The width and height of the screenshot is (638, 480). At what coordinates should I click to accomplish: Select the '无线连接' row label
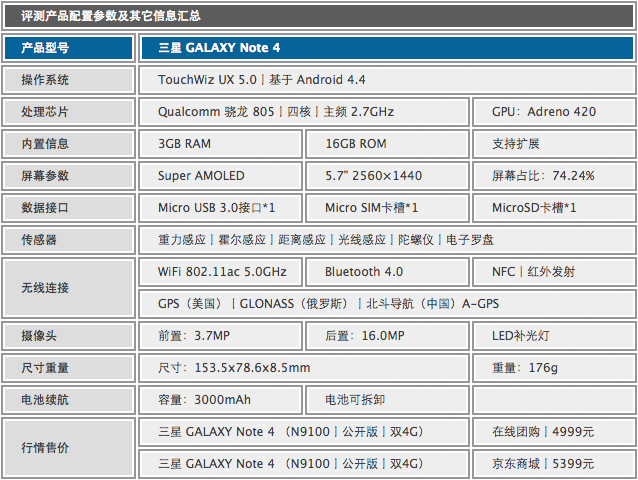[68, 288]
